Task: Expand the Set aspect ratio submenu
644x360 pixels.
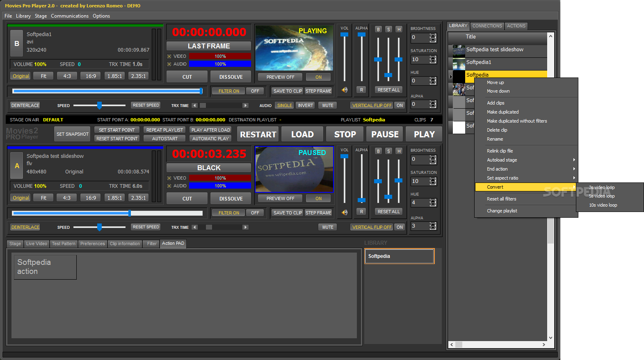Action: tap(526, 178)
